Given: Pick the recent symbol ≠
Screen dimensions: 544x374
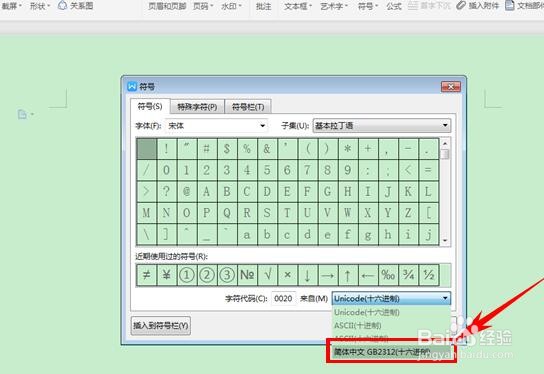Looking at the screenshot, I should click(x=147, y=275).
